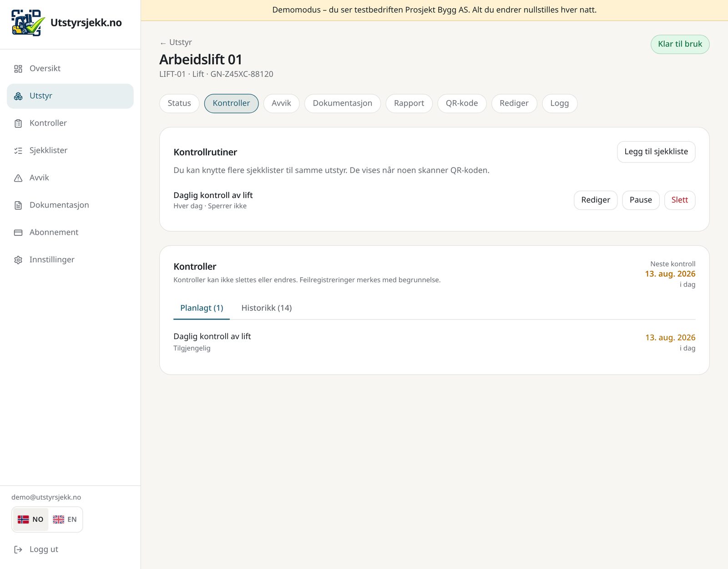Viewport: 728px width, 569px height.
Task: Open the Logg tab
Action: tap(560, 103)
